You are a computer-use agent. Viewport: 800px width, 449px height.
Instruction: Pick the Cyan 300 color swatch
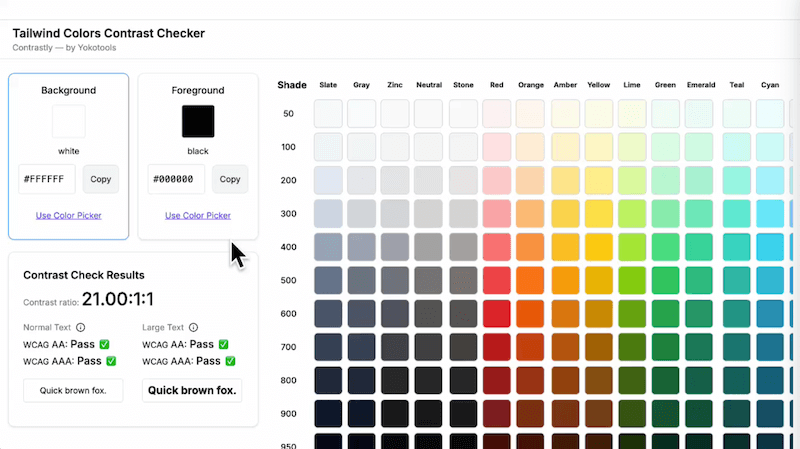coord(770,214)
